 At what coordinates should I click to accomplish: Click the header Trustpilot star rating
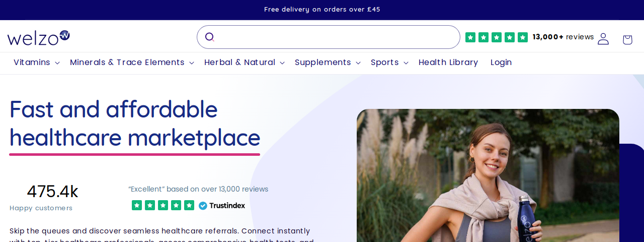click(x=497, y=37)
